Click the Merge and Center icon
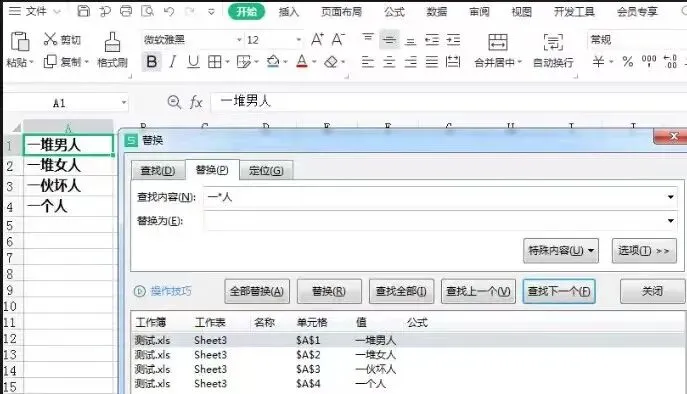This screenshot has height=394, width=687. (x=498, y=43)
